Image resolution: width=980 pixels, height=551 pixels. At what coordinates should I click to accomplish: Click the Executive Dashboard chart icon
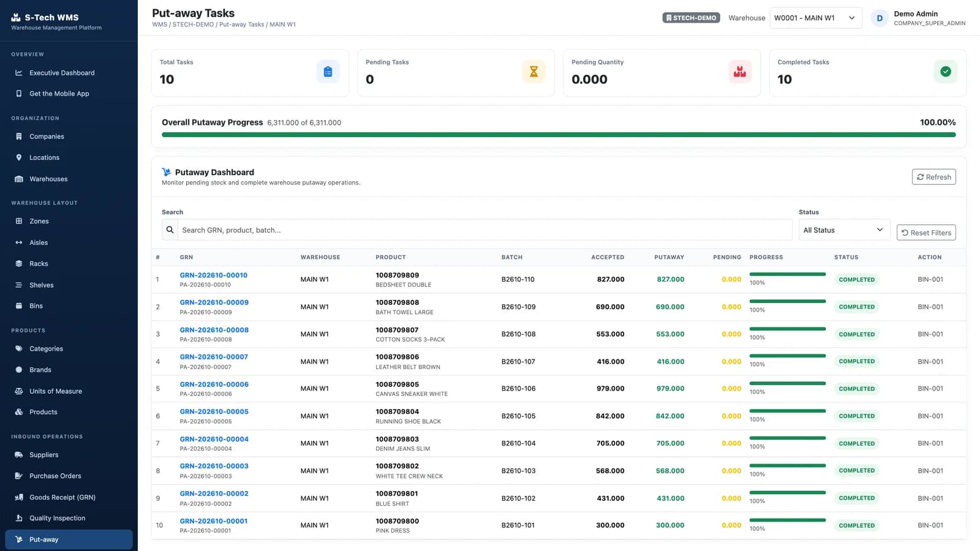(x=19, y=73)
